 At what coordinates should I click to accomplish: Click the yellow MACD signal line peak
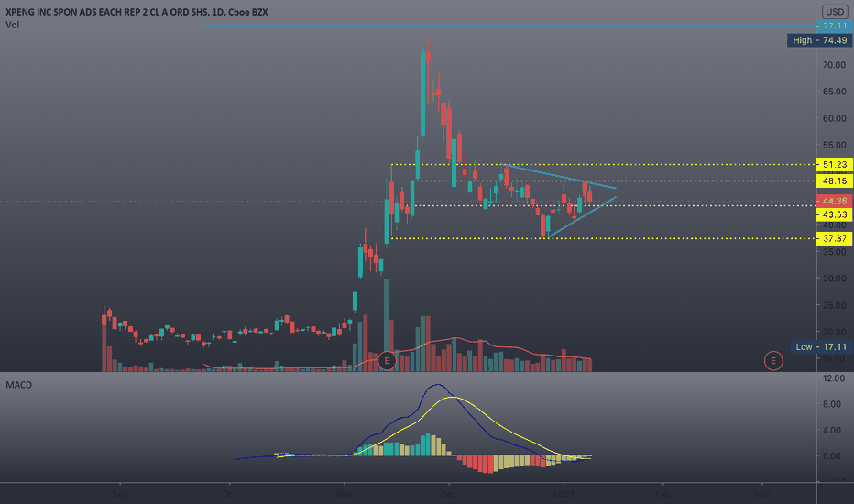pyautogui.click(x=452, y=397)
